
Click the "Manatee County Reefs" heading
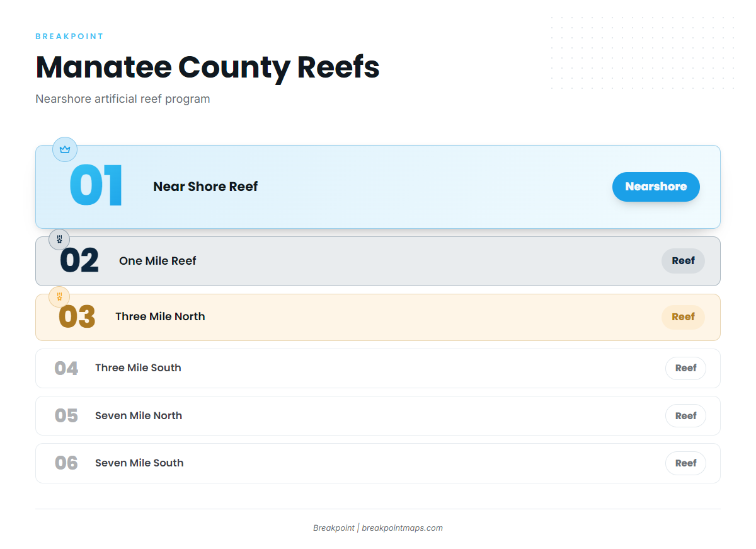(207, 67)
